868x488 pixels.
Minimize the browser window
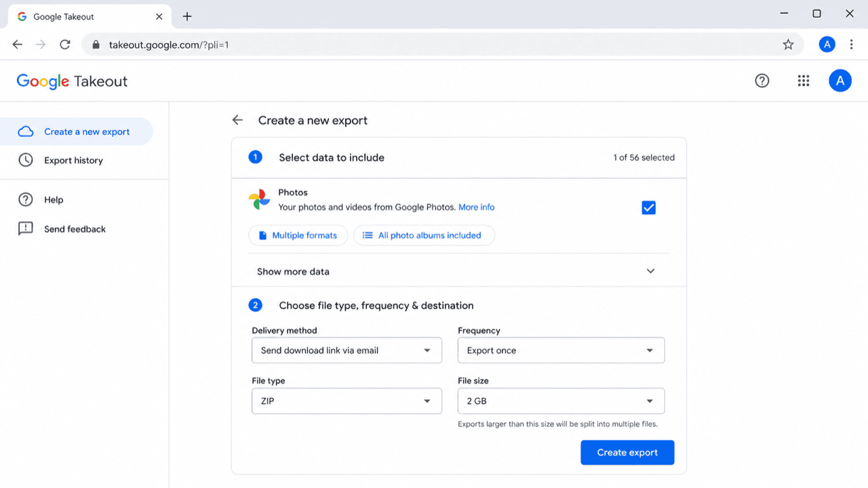(x=785, y=14)
